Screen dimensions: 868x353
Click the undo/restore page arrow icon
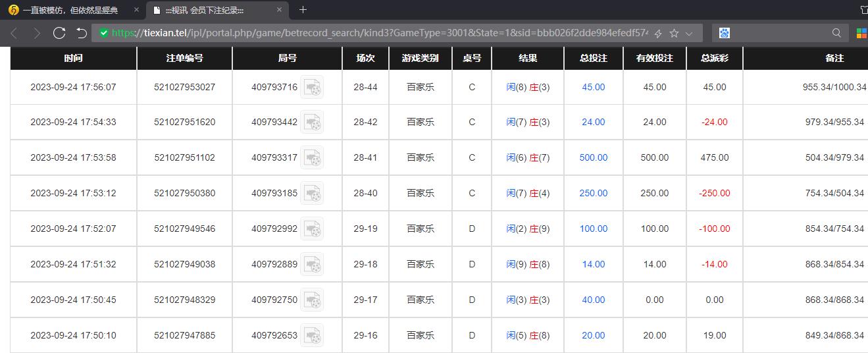[82, 33]
